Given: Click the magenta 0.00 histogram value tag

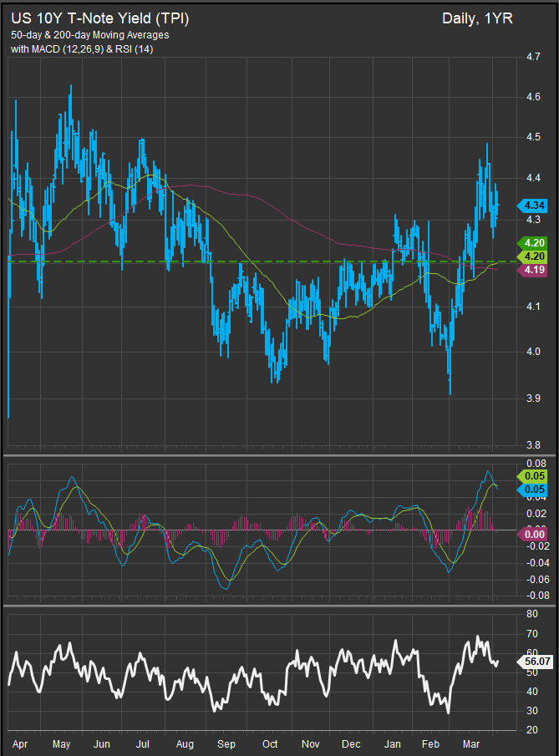Looking at the screenshot, I should (533, 534).
